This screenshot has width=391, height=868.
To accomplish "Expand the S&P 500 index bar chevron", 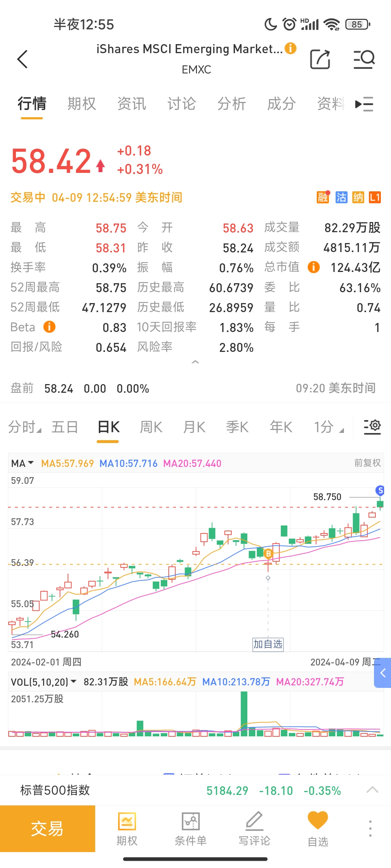I will pyautogui.click(x=373, y=790).
